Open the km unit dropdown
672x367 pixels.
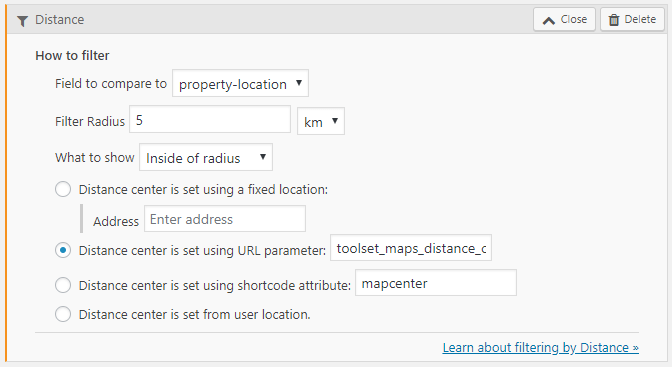[x=321, y=121]
